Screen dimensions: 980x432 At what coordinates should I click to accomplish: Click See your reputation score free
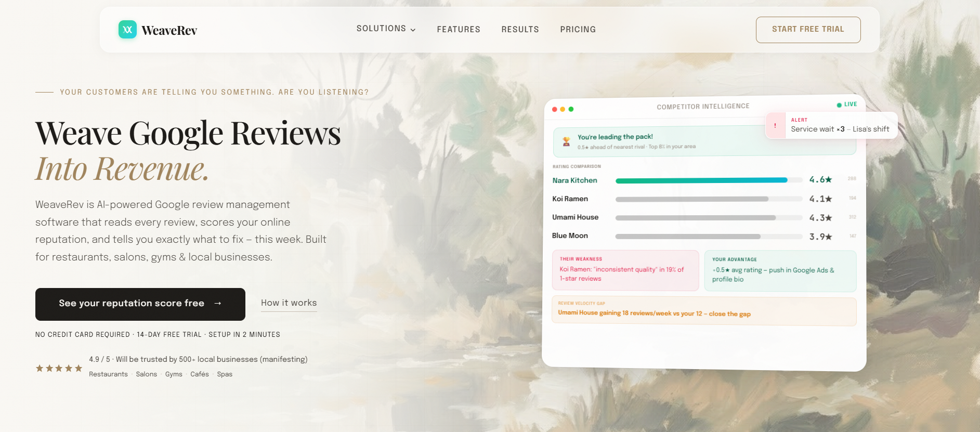(140, 304)
